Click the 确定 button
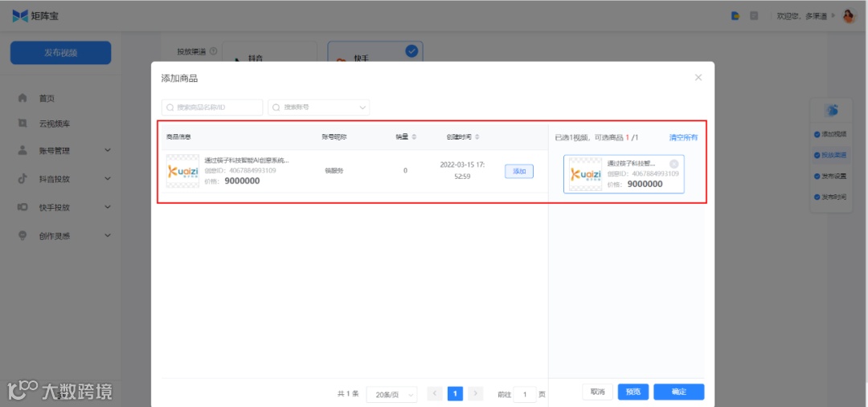This screenshot has height=407, width=868. 678,392
